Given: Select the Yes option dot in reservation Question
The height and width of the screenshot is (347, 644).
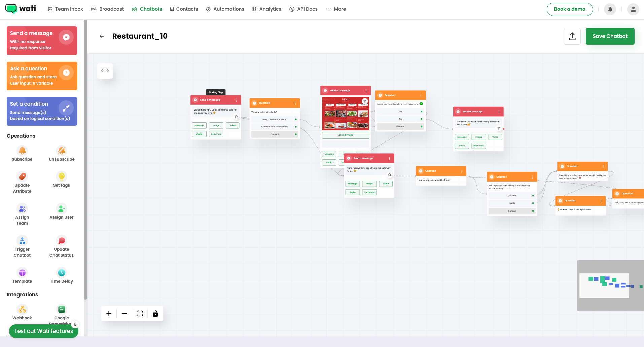Looking at the screenshot, I should point(421,111).
